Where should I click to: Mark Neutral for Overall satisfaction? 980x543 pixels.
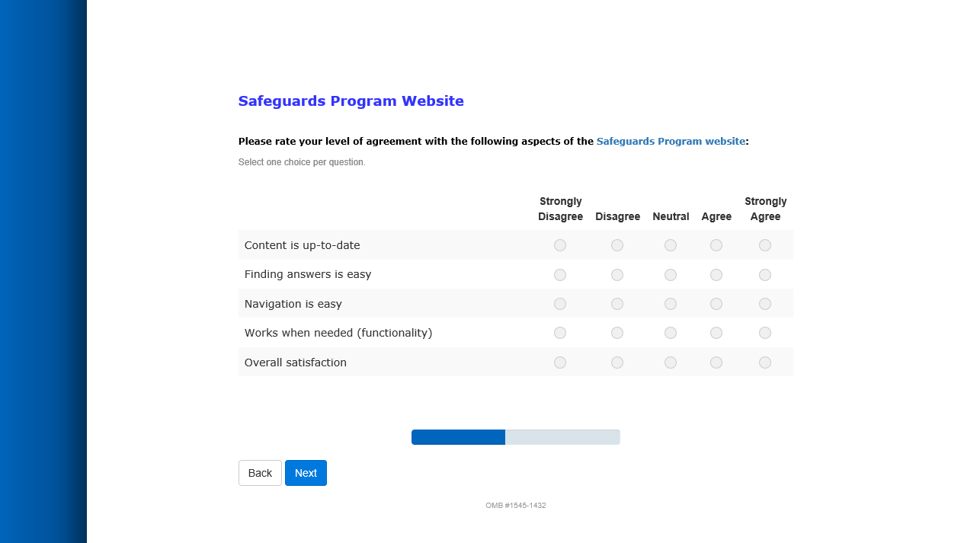(671, 363)
